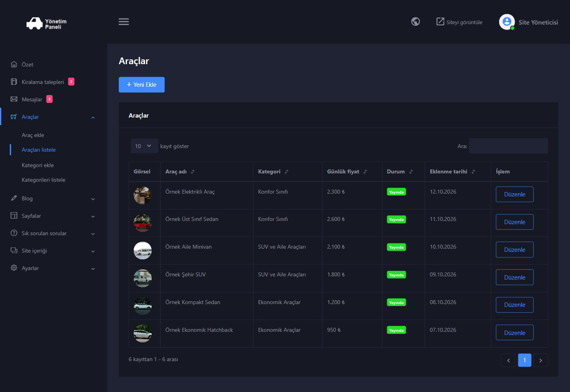Click the Örnek Şehir SUV thumbnail
570x392 pixels.
(x=142, y=278)
